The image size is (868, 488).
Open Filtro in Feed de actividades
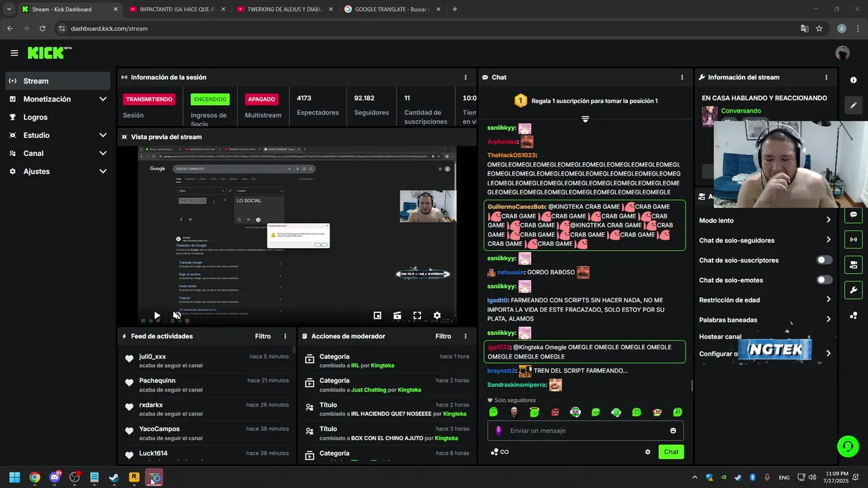262,336
